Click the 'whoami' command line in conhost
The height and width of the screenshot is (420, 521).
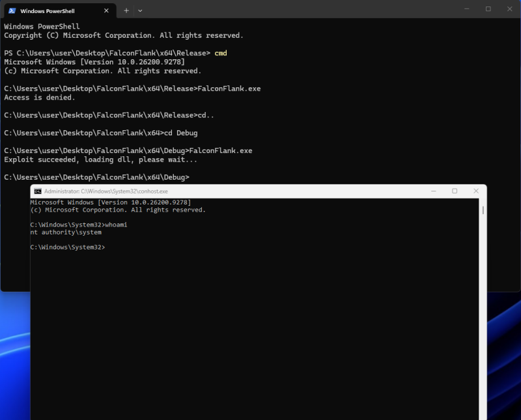79,225
